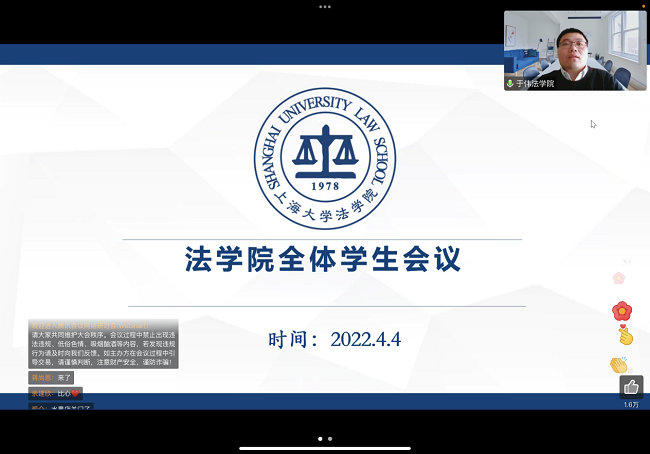
Task: Tap the chat message saying 来了
Action: tap(51, 378)
